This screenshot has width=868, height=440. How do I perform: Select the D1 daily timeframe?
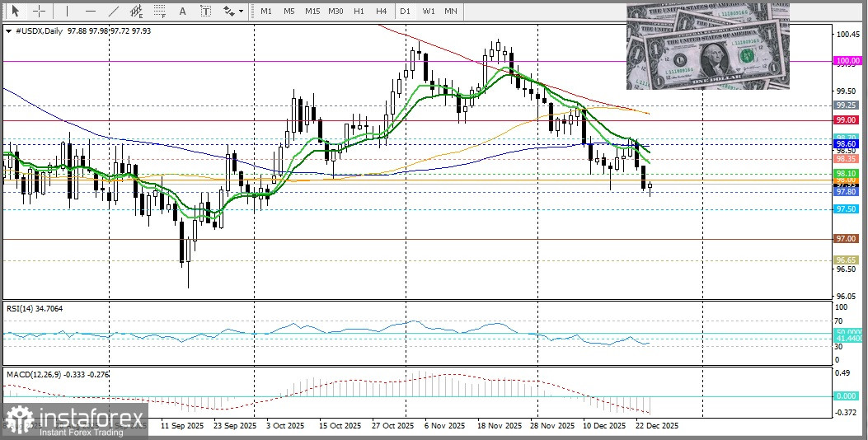(x=405, y=12)
